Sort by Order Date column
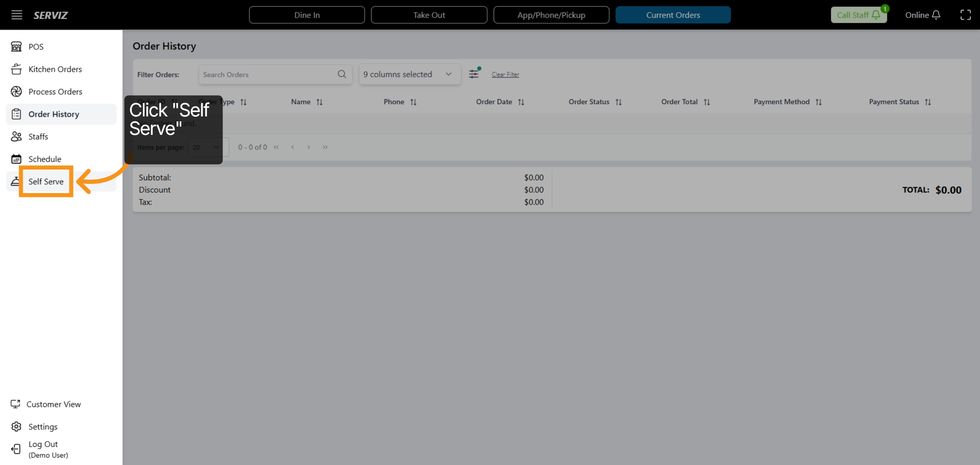Viewport: 980px width, 465px height. tap(521, 102)
